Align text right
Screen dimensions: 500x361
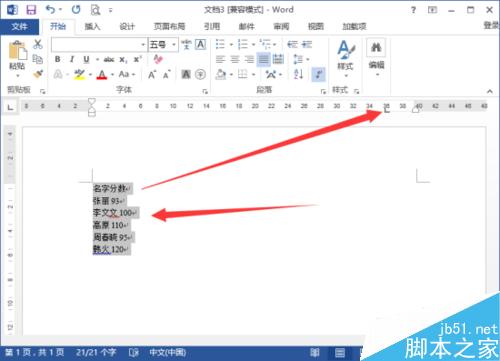coord(249,59)
